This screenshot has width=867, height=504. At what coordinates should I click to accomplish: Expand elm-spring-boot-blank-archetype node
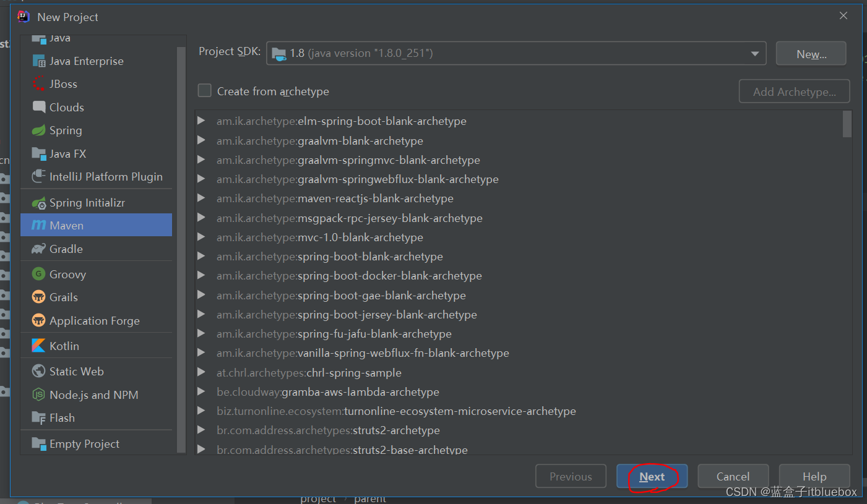[x=201, y=121]
